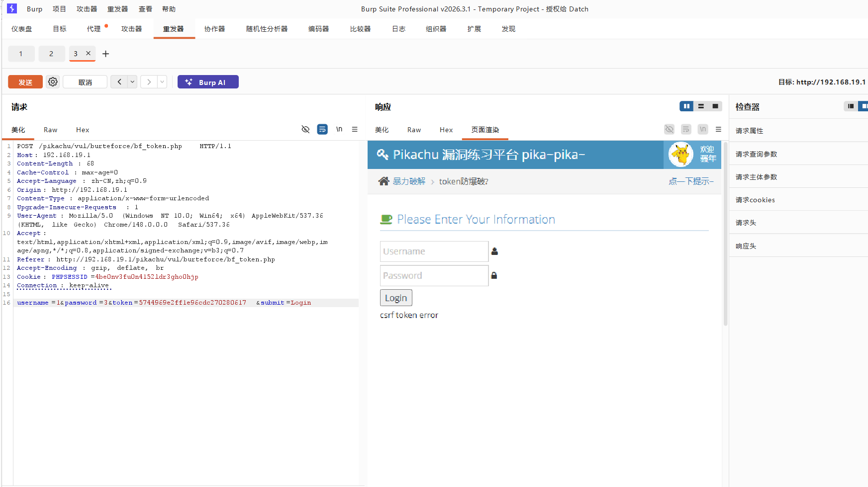Expand 请求属性 section in inspector

coord(798,131)
